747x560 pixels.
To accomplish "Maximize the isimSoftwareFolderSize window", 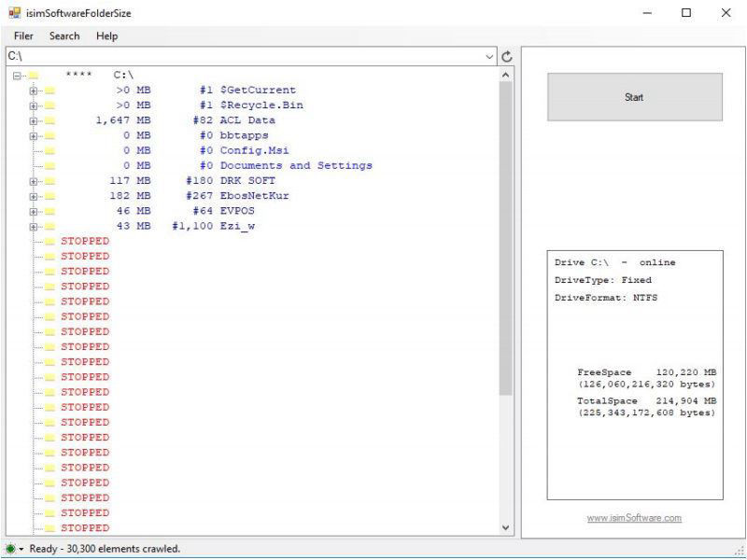I will click(x=686, y=13).
